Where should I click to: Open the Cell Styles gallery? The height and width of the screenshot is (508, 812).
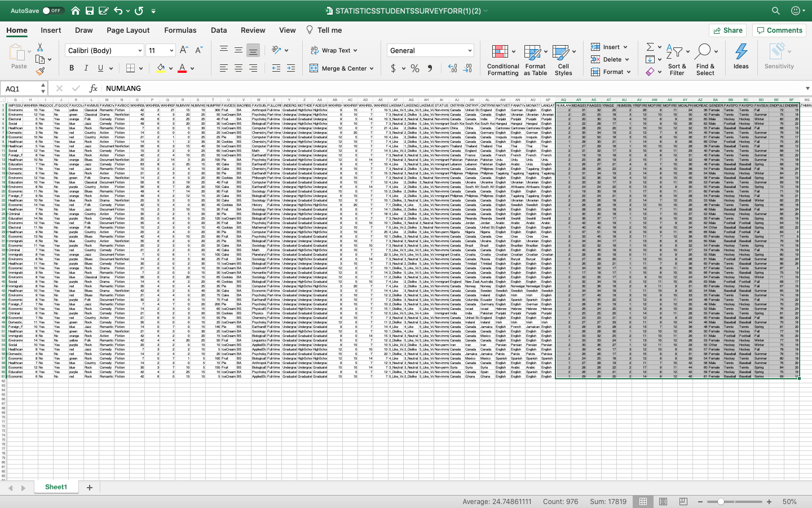pos(563,60)
